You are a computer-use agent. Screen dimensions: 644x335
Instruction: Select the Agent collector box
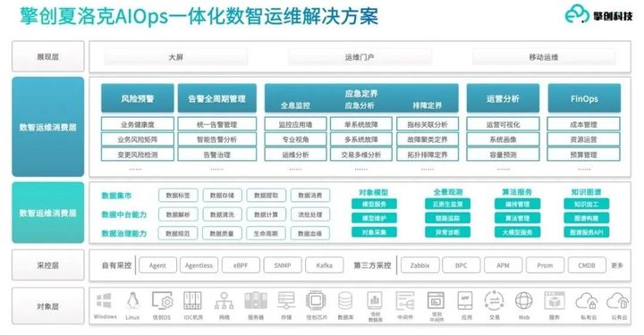tap(157, 265)
